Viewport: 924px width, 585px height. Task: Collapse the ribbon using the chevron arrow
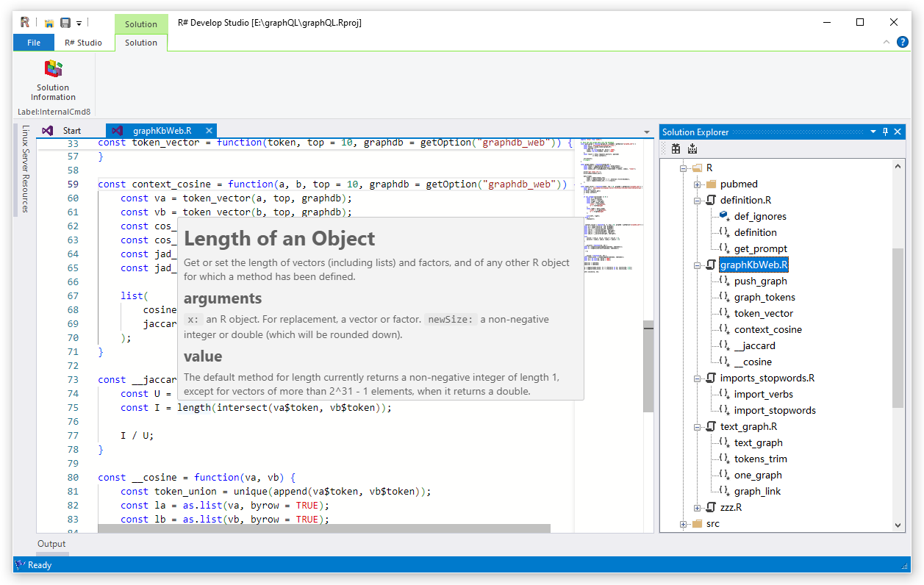[x=887, y=42]
